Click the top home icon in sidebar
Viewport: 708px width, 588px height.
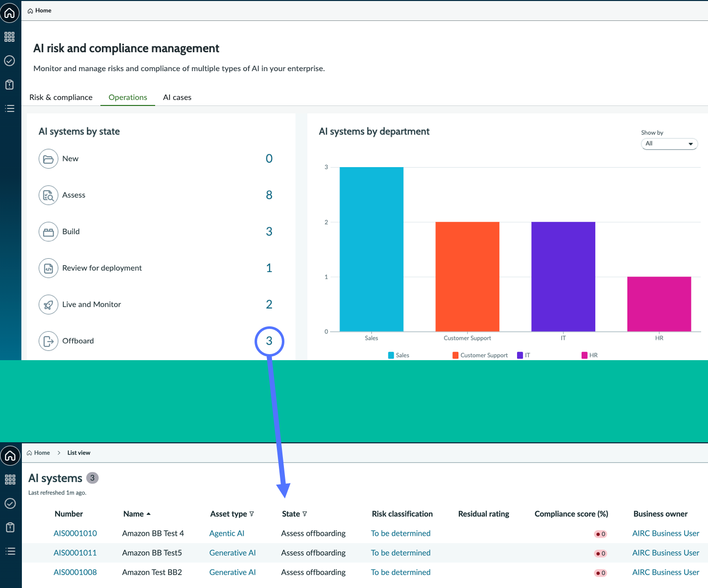point(9,13)
